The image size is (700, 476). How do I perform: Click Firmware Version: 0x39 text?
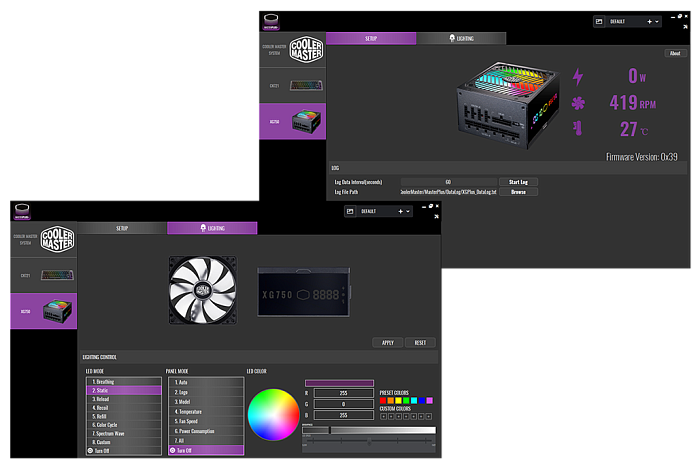641,157
